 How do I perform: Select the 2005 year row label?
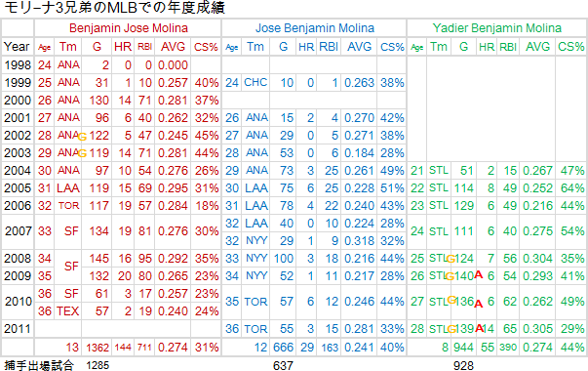18,188
